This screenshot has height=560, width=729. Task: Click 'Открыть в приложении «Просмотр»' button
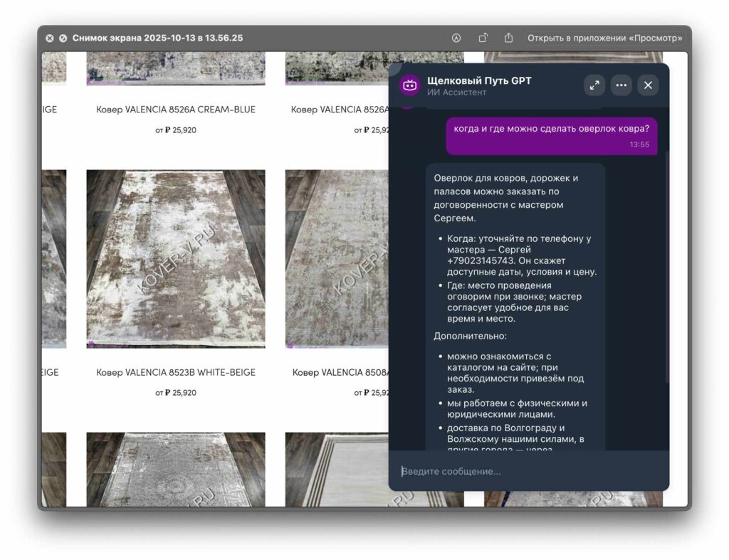pos(605,38)
